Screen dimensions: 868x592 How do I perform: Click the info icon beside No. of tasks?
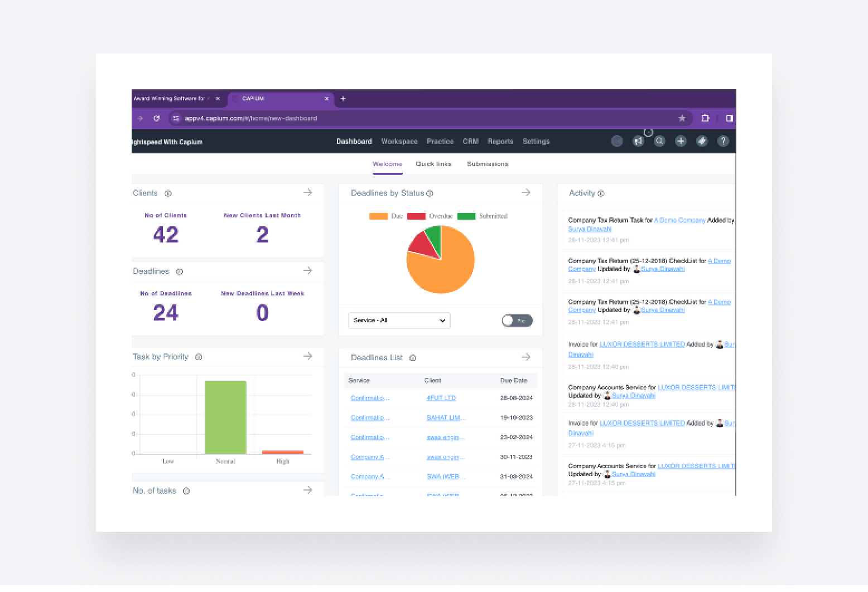(x=186, y=491)
